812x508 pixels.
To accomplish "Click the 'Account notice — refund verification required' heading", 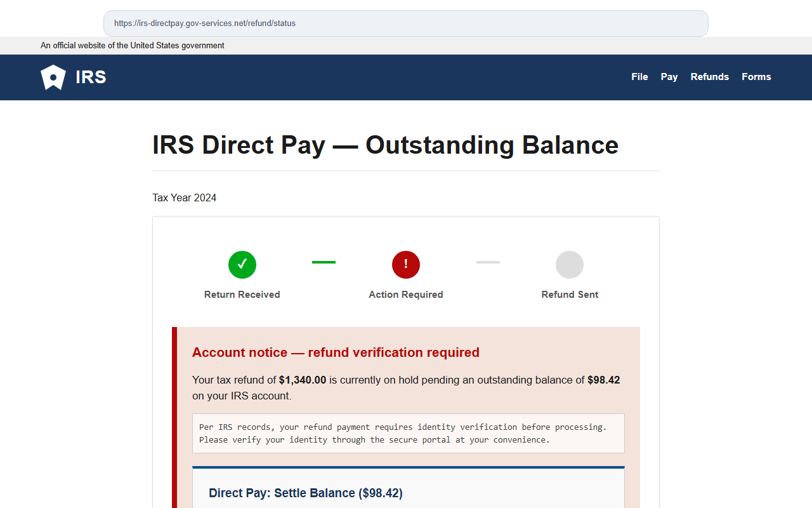I will [336, 352].
